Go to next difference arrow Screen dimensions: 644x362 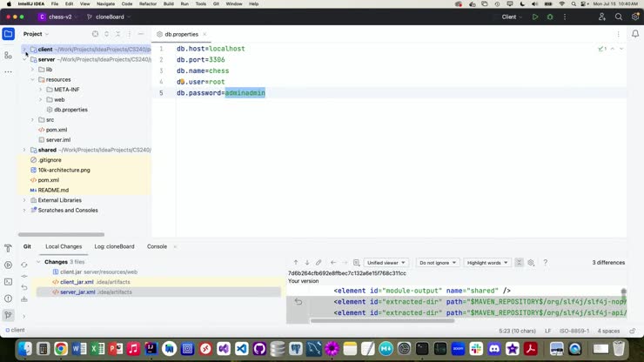(307, 263)
